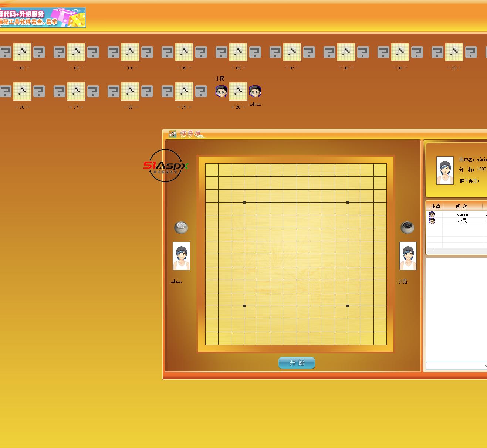
Task: Take the empty right seat at table 19
Action: click(x=201, y=91)
